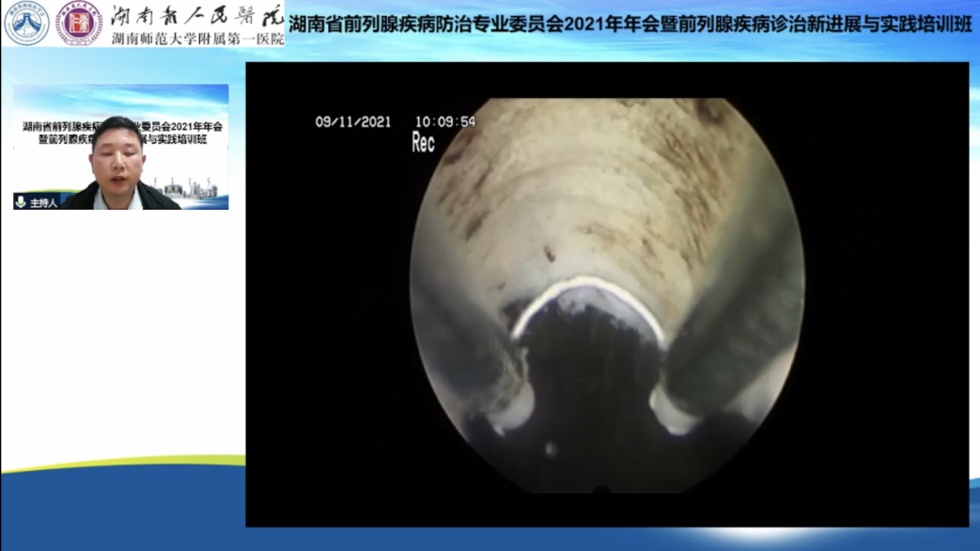Click the 09/11/2021 date stamp on video
980x551 pixels.
coord(353,122)
